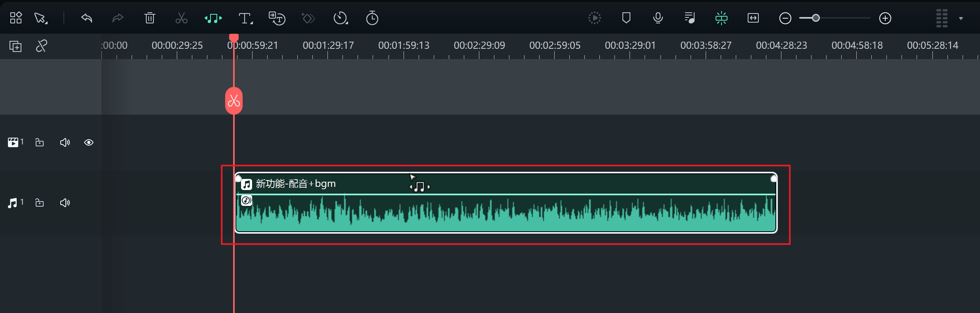Hide video track 1 with eye icon
980x313 pixels.
pos(89,142)
